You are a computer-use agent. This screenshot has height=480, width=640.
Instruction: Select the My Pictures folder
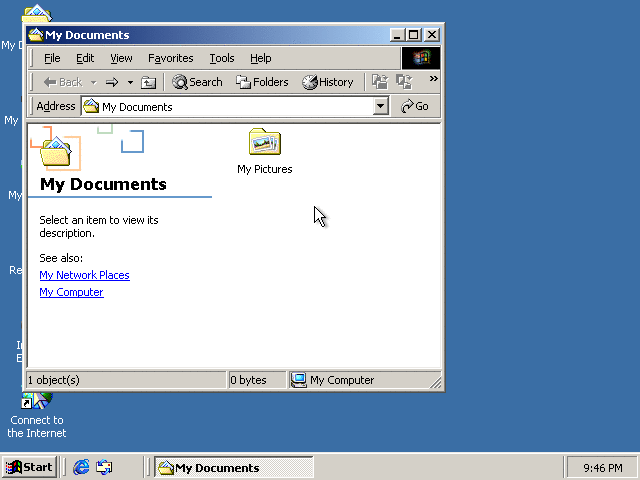264,151
